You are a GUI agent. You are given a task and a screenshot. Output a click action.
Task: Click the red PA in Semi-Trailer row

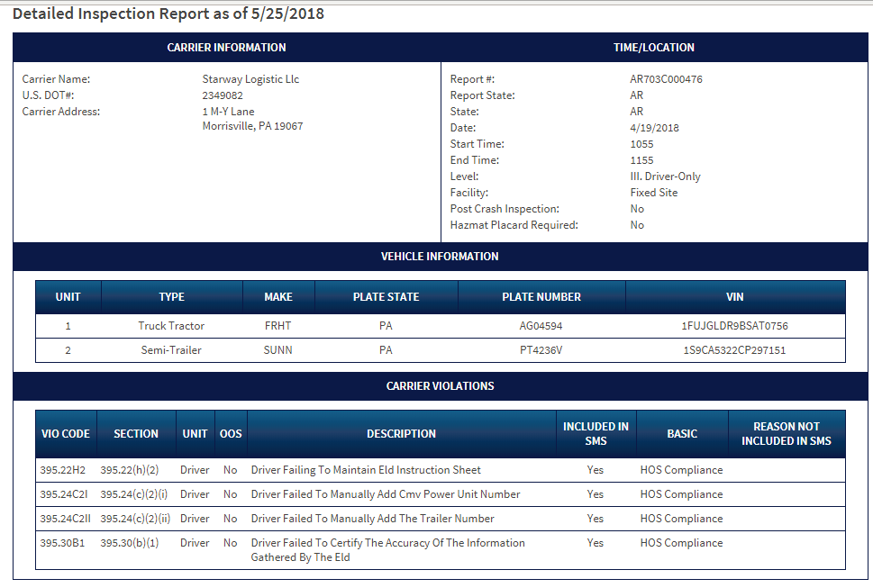coord(386,350)
